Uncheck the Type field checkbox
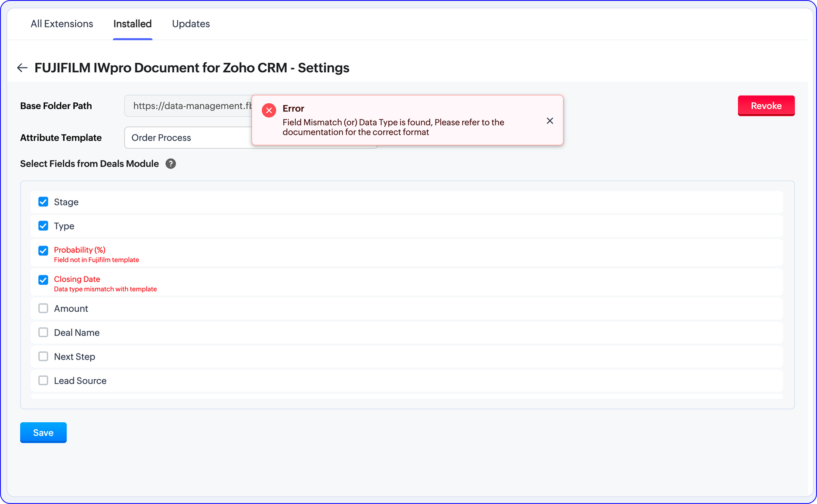The image size is (817, 504). (x=43, y=226)
